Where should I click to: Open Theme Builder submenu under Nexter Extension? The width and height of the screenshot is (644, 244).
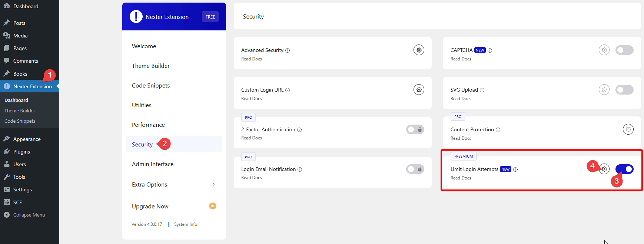point(20,111)
